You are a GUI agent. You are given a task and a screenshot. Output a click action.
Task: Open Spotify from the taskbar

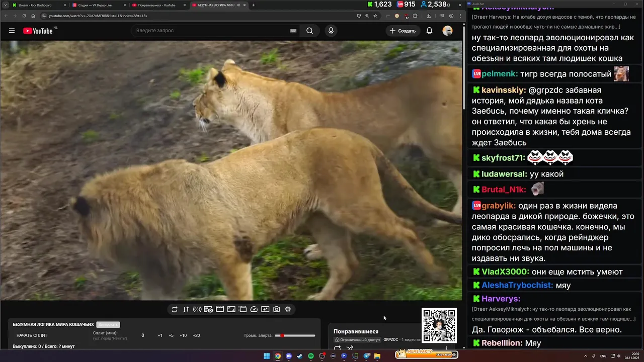point(311,356)
